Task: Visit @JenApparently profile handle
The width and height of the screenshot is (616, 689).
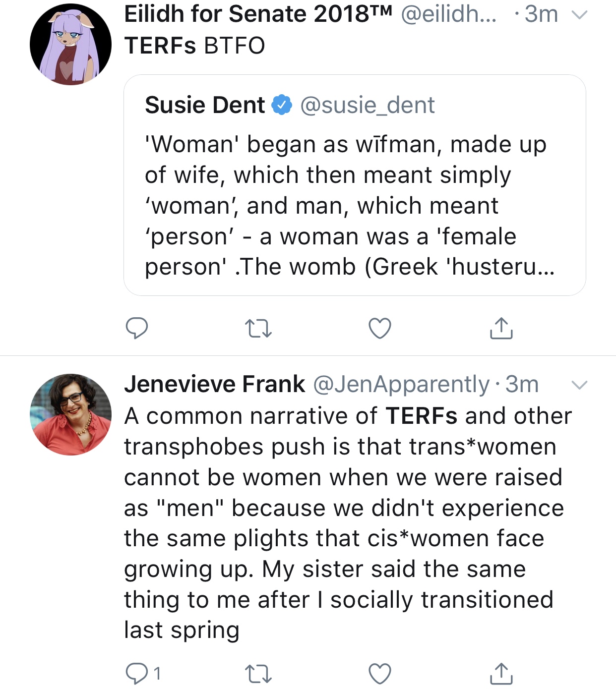Action: click(401, 385)
